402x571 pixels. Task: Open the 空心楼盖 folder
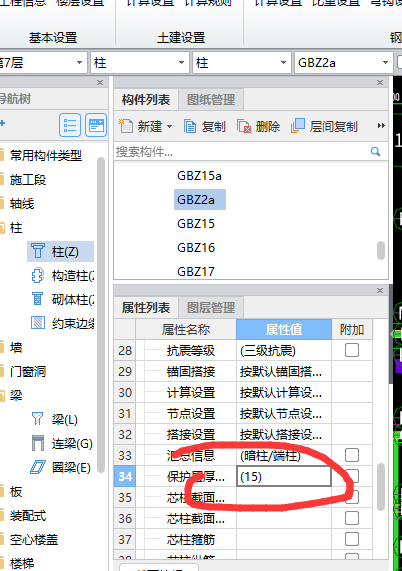click(x=2, y=540)
